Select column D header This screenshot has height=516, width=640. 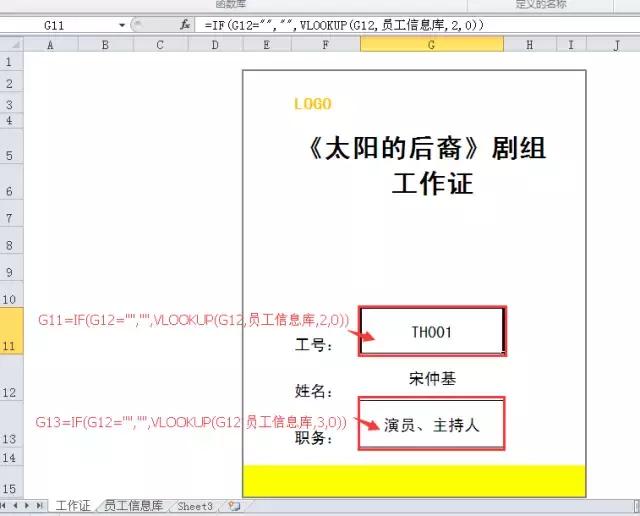(x=215, y=44)
